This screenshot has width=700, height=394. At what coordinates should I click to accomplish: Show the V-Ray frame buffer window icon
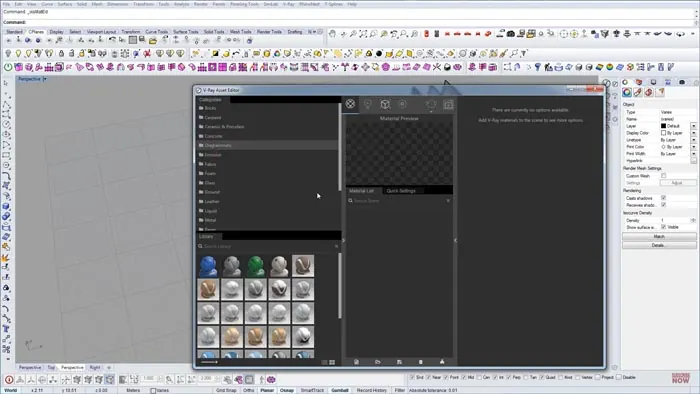pyautogui.click(x=448, y=104)
